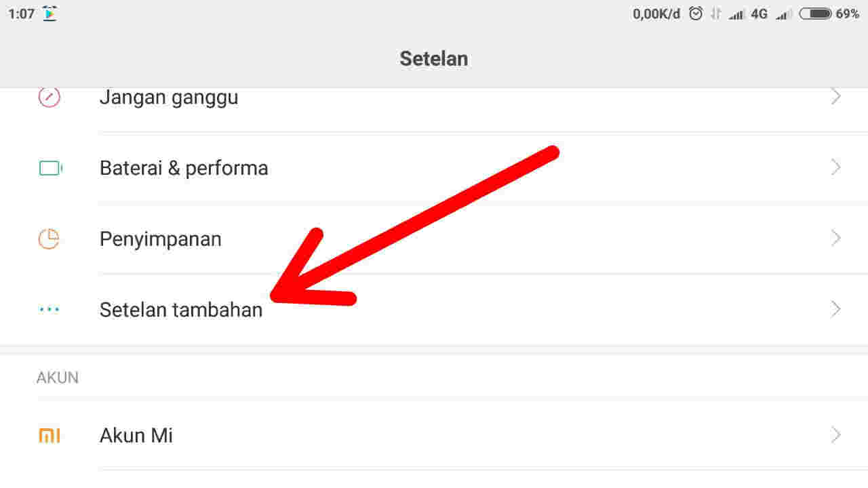Tap the Mi logo icon

pyautogui.click(x=49, y=435)
